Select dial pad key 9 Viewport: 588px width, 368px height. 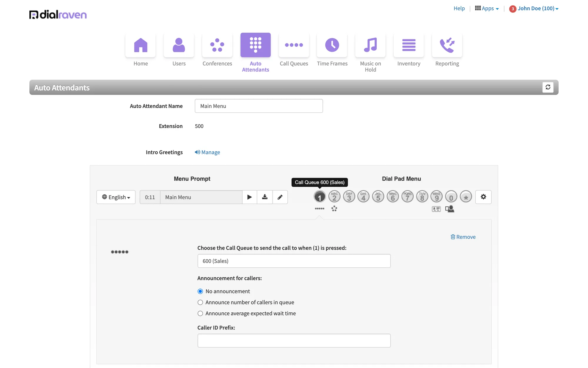(x=437, y=197)
